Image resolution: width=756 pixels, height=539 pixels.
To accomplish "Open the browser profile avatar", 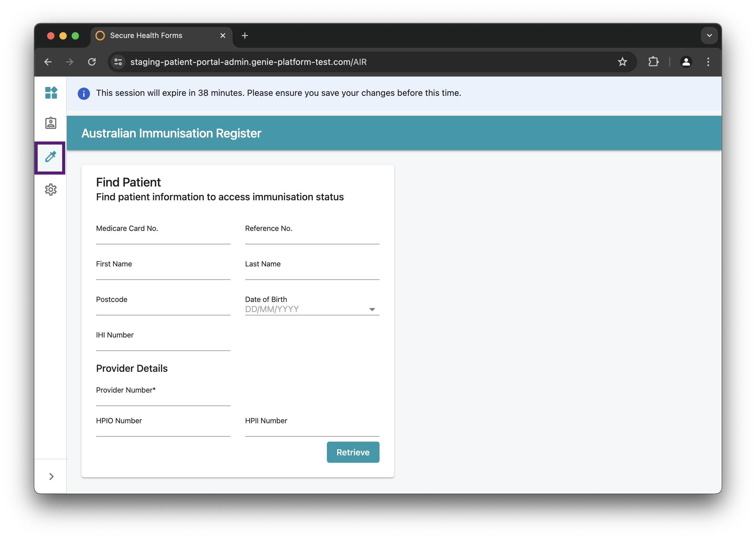I will pos(686,62).
